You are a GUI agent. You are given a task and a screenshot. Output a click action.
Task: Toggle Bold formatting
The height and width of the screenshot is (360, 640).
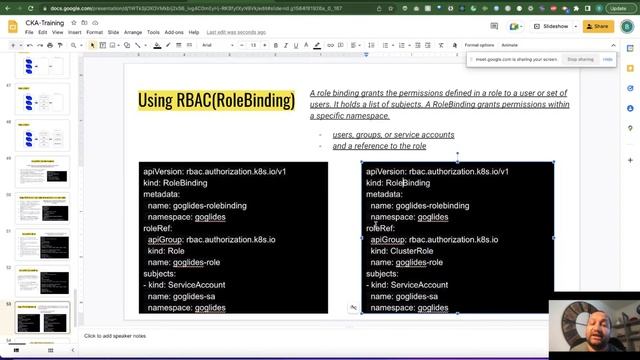pos(276,45)
